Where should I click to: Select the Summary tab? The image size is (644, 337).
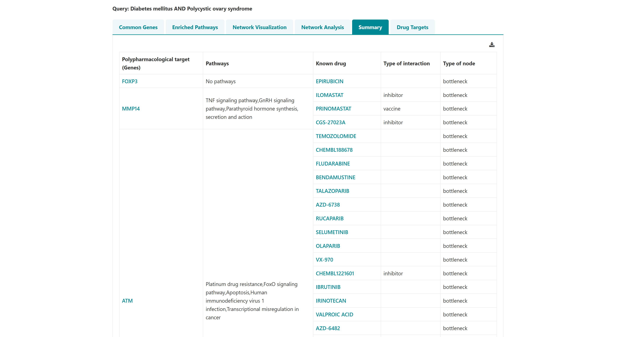(370, 27)
